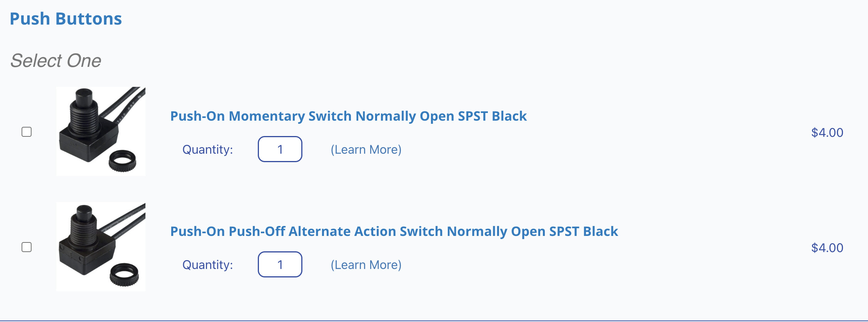This screenshot has height=322, width=868.
Task: Open the Push-Off Alternate Action Switch image
Action: (101, 247)
